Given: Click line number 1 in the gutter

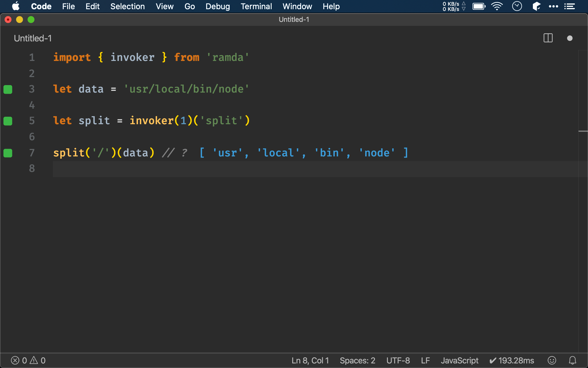Looking at the screenshot, I should tap(32, 57).
